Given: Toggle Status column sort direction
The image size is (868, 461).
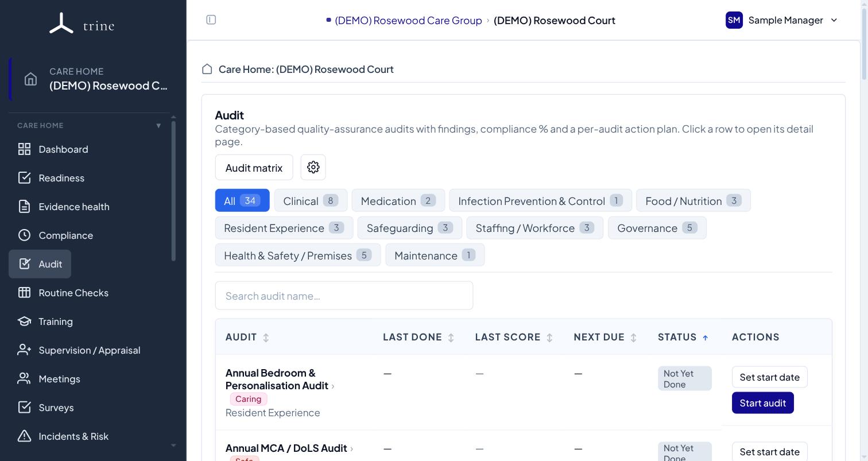Looking at the screenshot, I should point(706,338).
